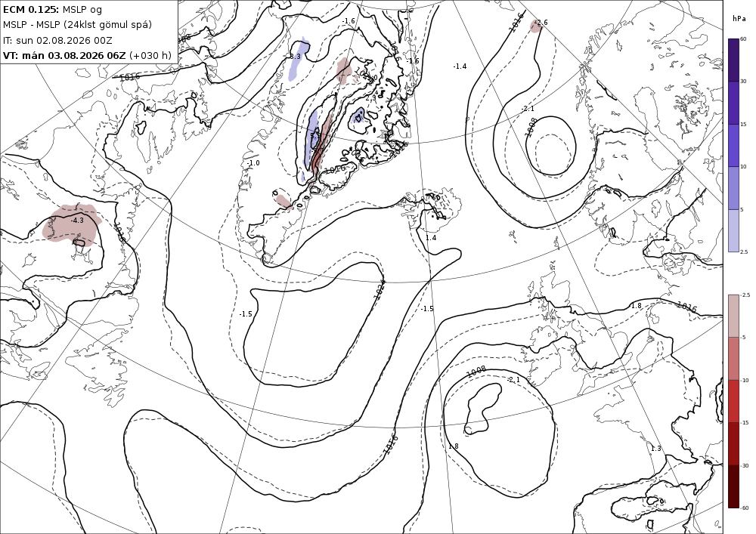Click the '-4.3' value in the pink patch
This screenshot has height=534, width=756.
pyautogui.click(x=77, y=221)
